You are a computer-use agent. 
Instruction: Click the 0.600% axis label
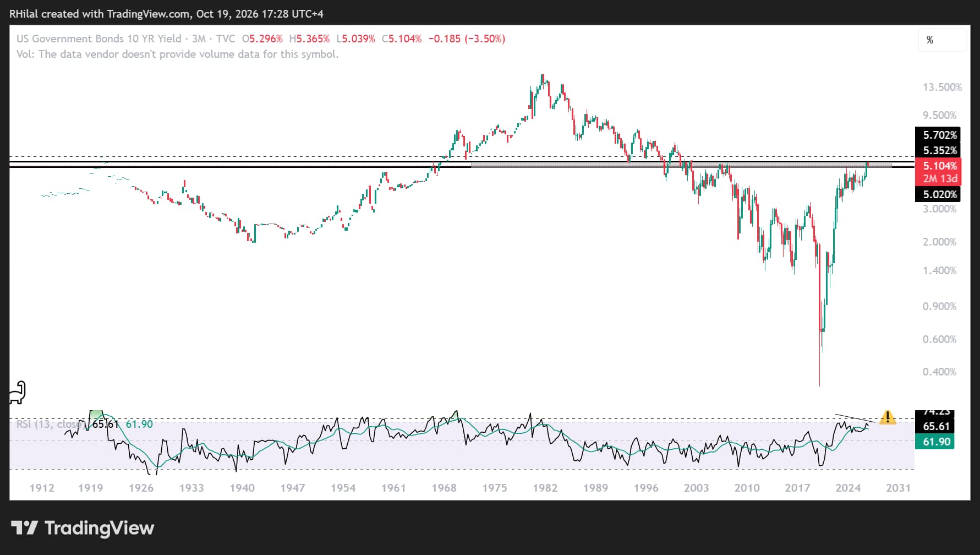pyautogui.click(x=939, y=339)
